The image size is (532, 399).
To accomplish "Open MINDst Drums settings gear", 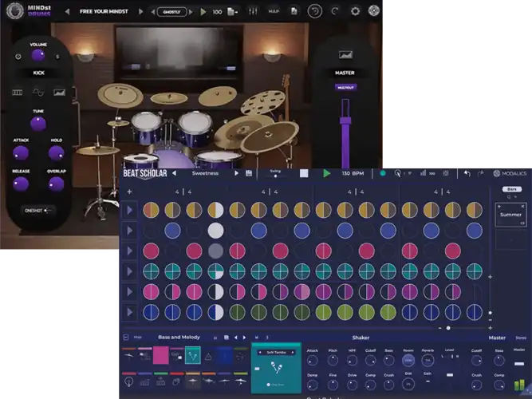I will [x=355, y=11].
